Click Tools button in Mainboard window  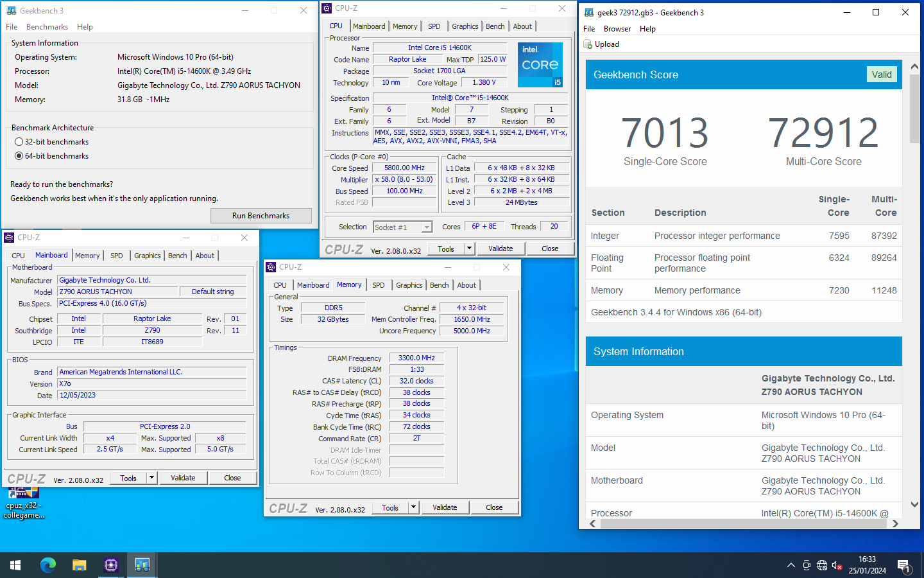coord(128,478)
